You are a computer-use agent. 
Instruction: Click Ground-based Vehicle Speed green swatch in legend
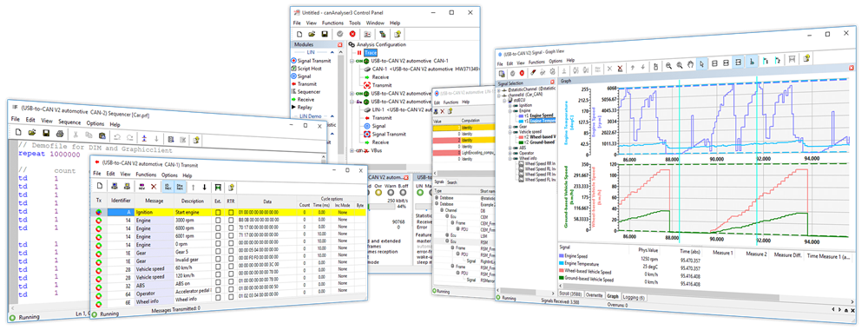tap(562, 279)
